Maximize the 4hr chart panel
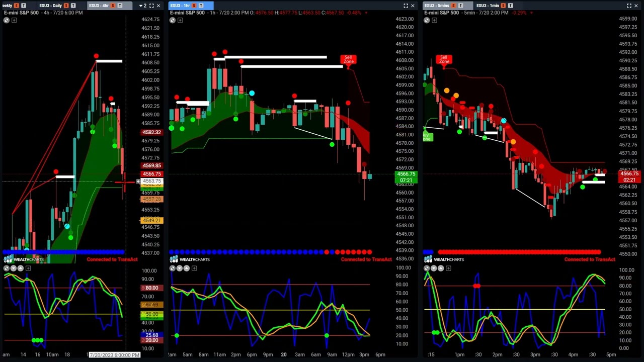The height and width of the screenshot is (362, 644). click(151, 6)
